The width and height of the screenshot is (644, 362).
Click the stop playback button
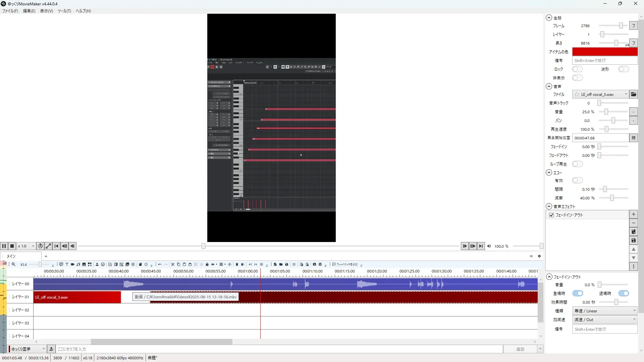[12, 246]
